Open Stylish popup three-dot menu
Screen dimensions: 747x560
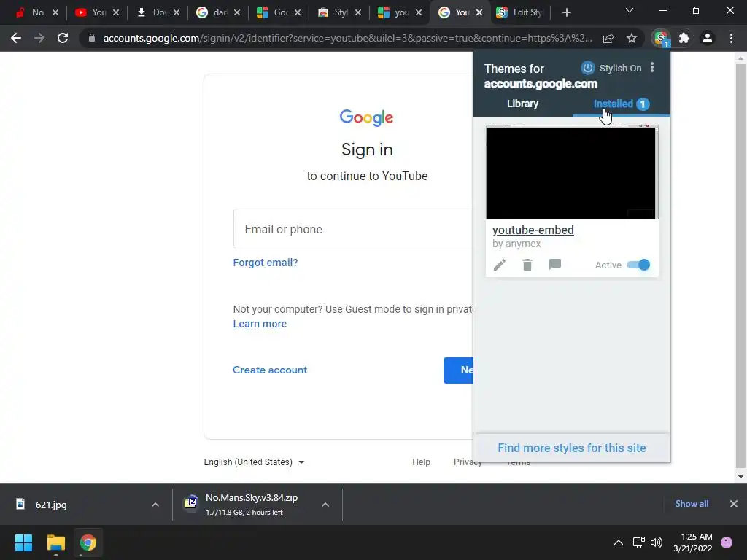(652, 68)
